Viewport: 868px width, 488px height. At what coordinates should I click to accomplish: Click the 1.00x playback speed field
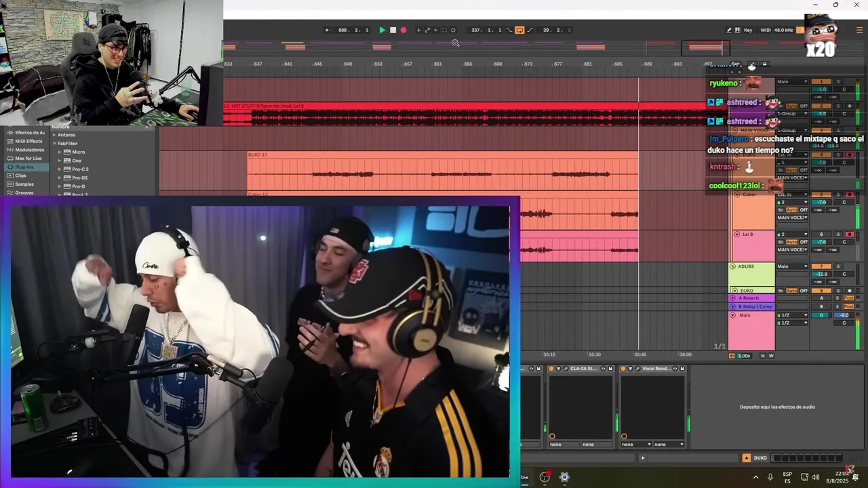pyautogui.click(x=744, y=356)
